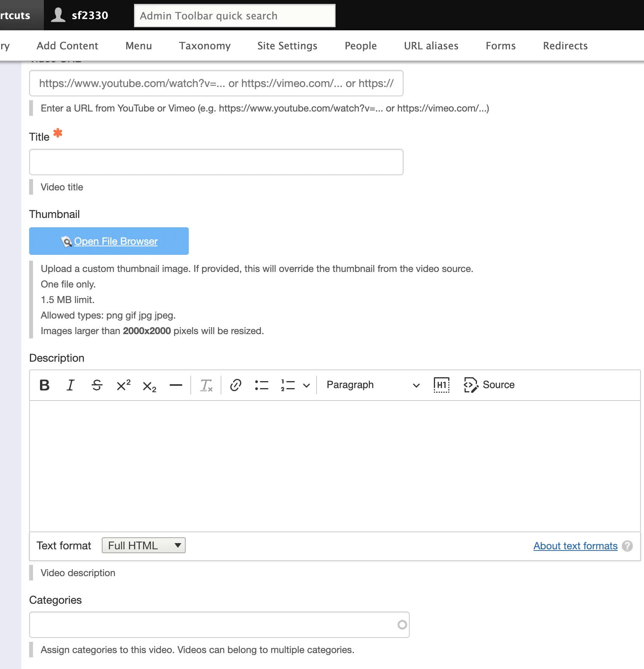
Task: Click the help icon beside About text formats
Action: (x=627, y=546)
